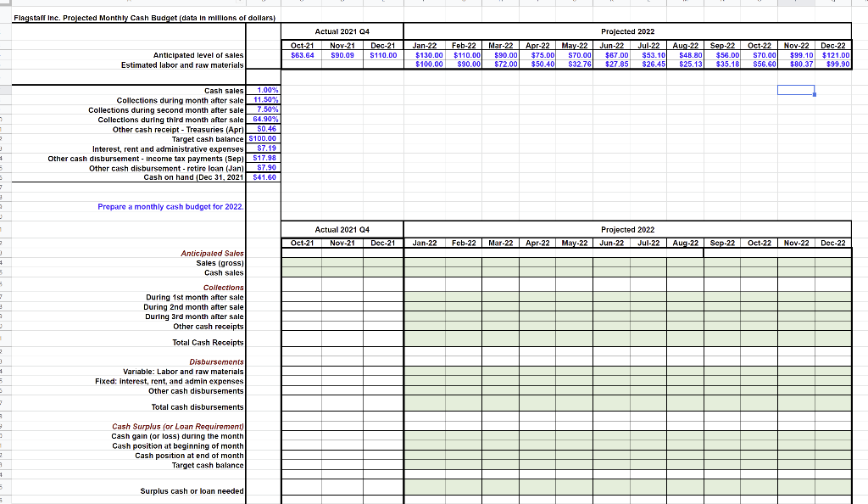Select the 'Projected 2022' header in the lower table
Viewport: 868px width, 504px height.
(627, 229)
